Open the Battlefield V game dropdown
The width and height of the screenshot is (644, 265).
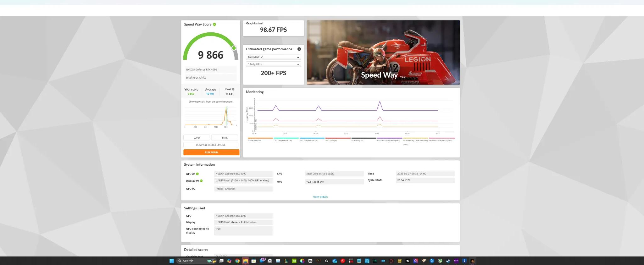[x=273, y=57]
